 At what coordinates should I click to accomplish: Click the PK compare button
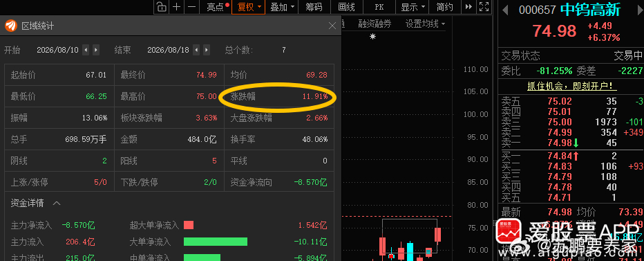(x=379, y=7)
